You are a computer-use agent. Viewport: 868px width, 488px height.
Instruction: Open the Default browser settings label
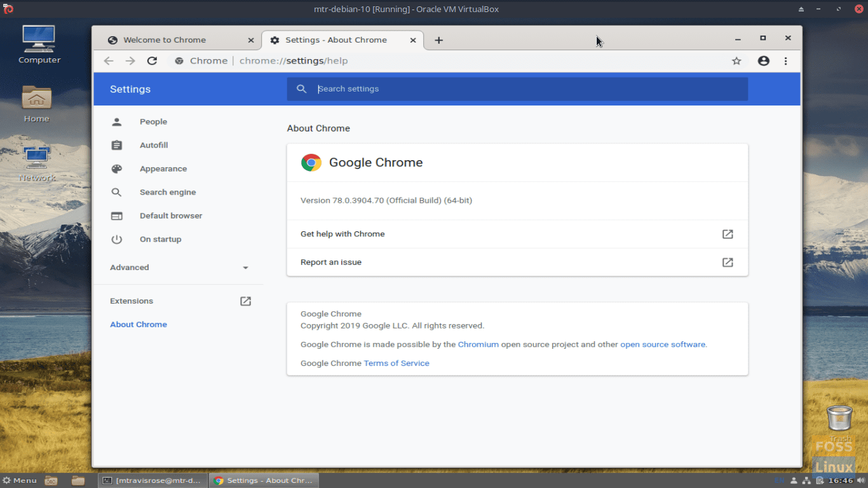[171, 216]
